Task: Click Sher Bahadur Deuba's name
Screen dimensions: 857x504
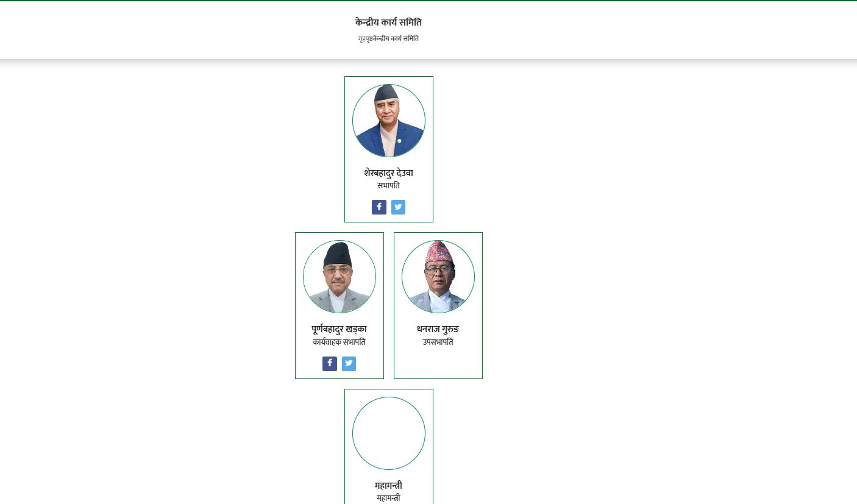Action: pos(388,173)
